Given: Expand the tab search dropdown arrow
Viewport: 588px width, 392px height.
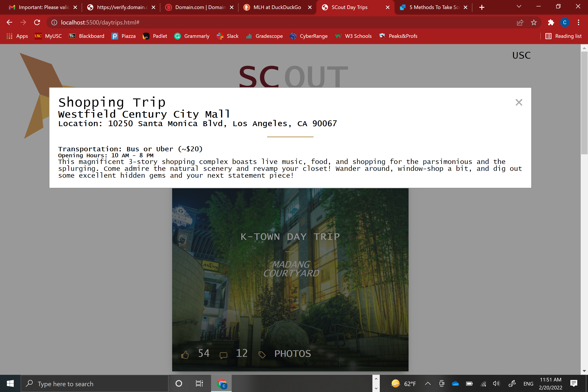Looking at the screenshot, I should [519, 7].
